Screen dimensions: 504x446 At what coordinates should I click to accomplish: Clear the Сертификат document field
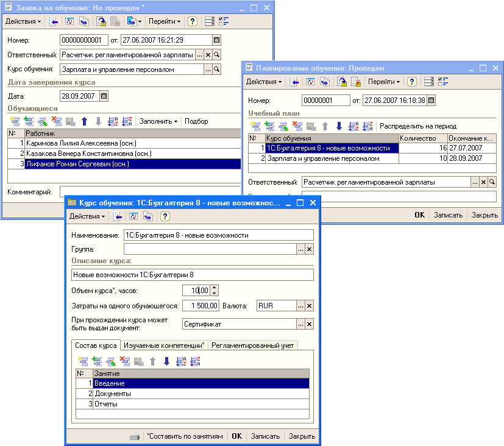pyautogui.click(x=309, y=324)
